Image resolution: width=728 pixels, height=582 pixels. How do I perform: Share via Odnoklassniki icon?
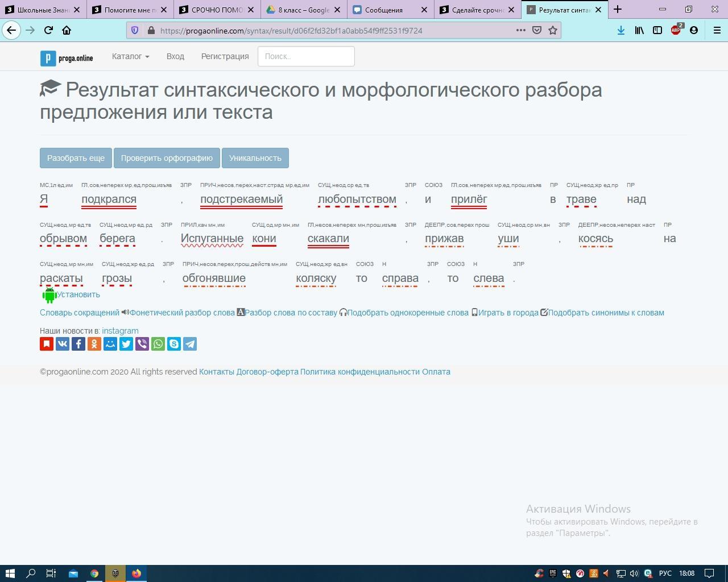[94, 344]
